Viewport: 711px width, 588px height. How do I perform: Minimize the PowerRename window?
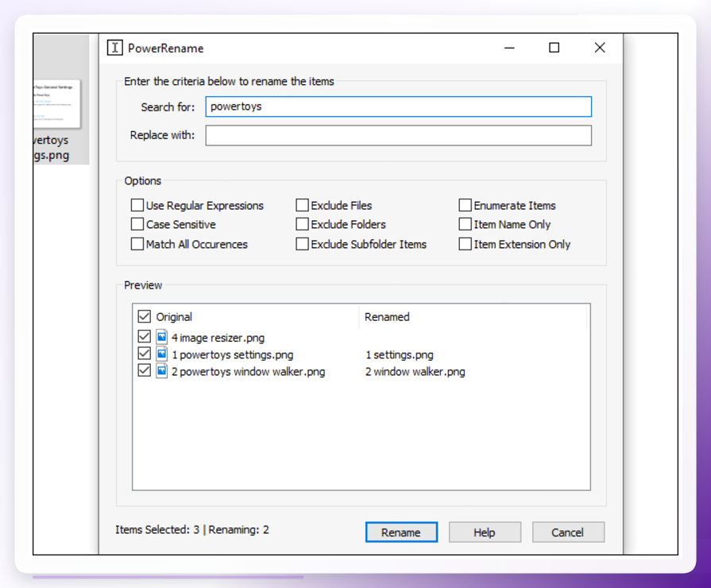point(510,48)
